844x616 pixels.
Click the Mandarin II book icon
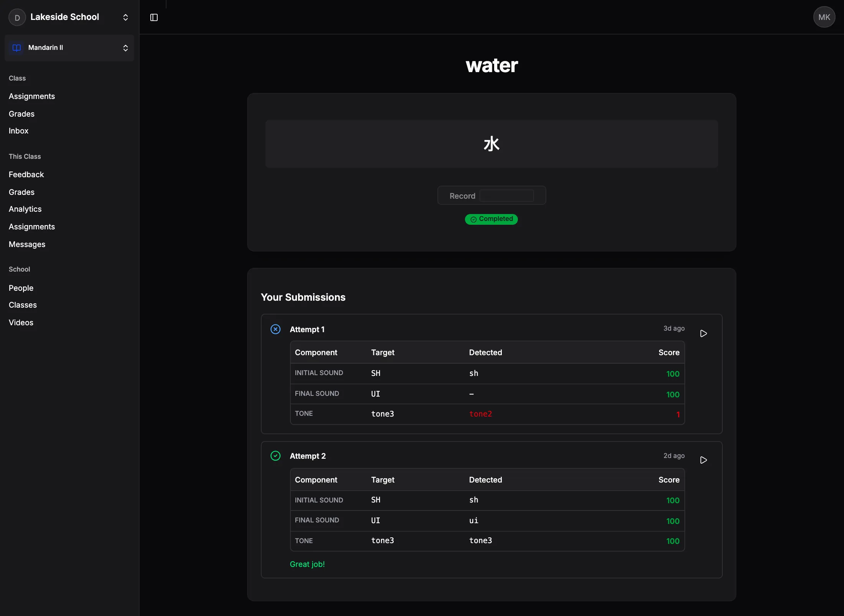pyautogui.click(x=16, y=48)
